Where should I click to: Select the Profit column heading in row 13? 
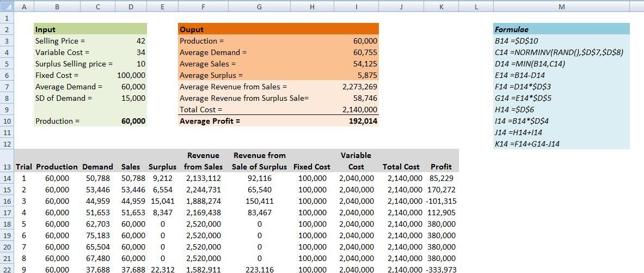point(441,167)
